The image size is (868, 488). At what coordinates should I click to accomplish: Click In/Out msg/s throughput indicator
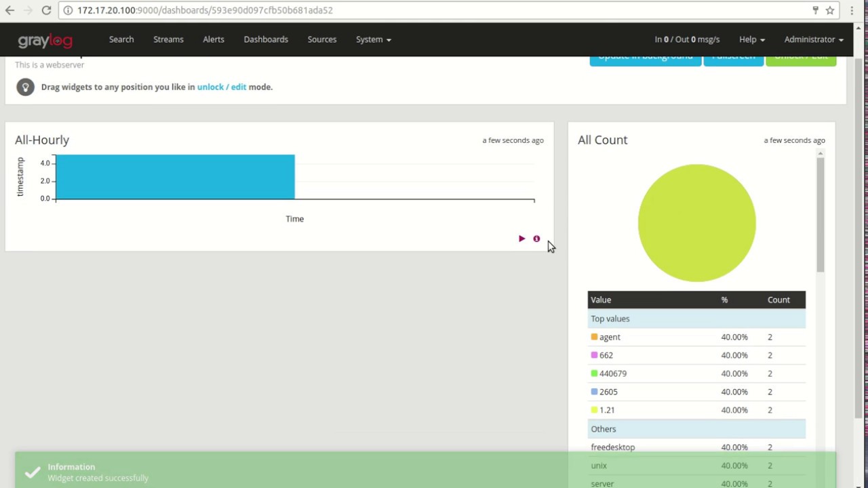point(687,39)
